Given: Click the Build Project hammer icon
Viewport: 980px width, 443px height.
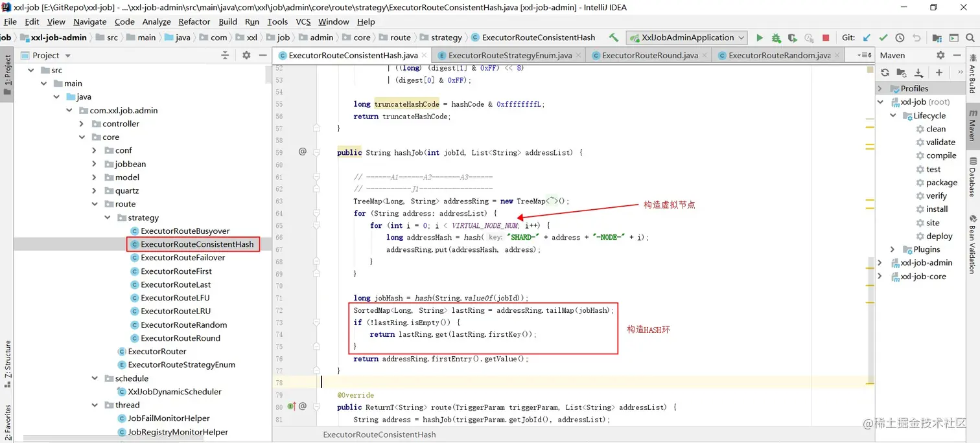Looking at the screenshot, I should point(613,38).
